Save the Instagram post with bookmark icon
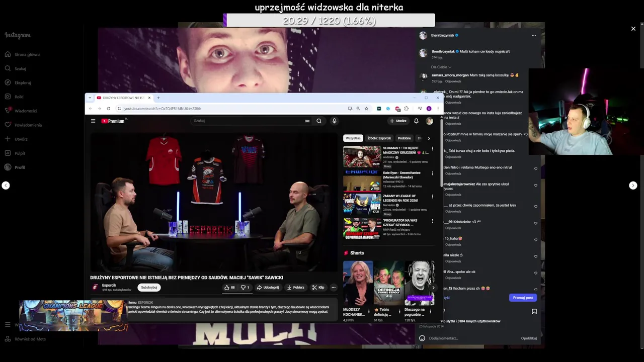This screenshot has width=644, height=362. (534, 311)
